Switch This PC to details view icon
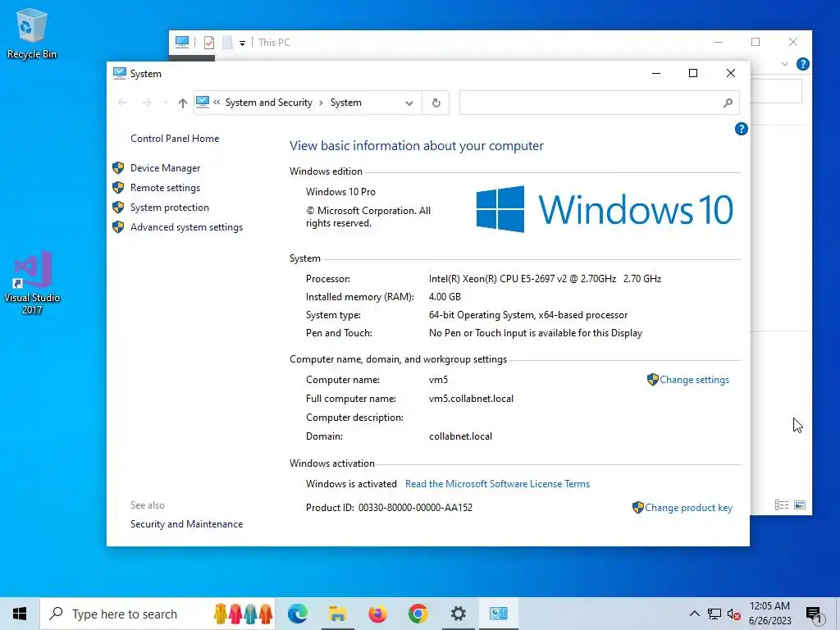This screenshot has height=630, width=840. coord(782,505)
